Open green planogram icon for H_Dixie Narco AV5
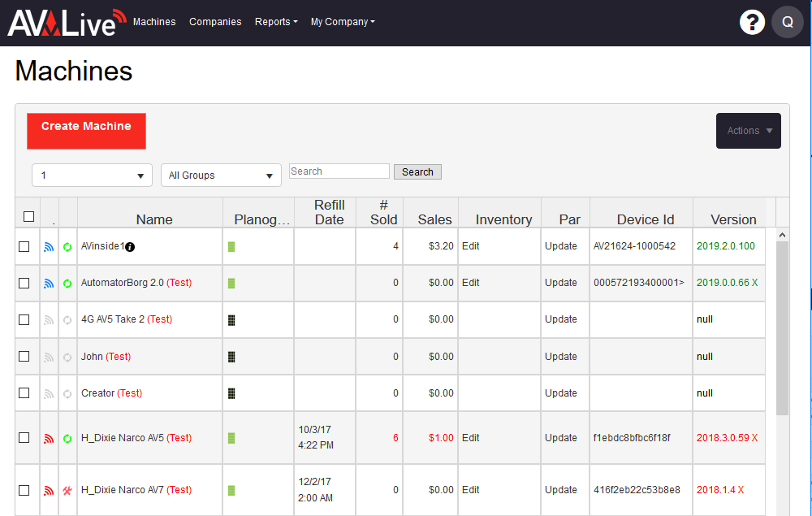Image resolution: width=812 pixels, height=516 pixels. pos(231,438)
